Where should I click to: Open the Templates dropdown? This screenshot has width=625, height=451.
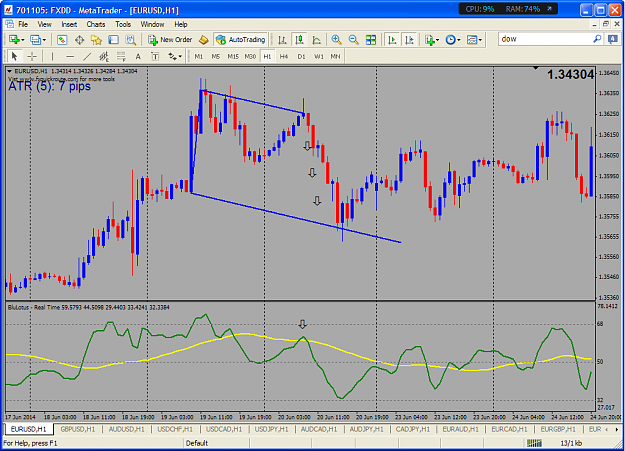[x=474, y=39]
